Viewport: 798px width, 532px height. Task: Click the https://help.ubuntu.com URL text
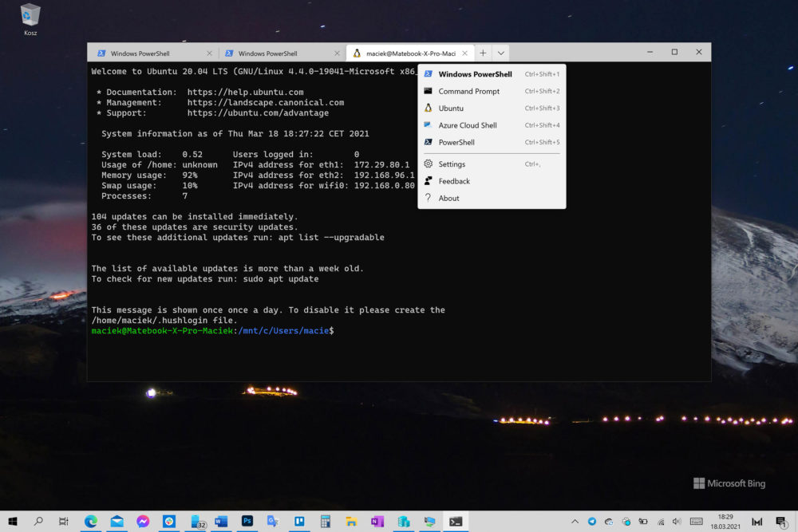click(x=245, y=92)
